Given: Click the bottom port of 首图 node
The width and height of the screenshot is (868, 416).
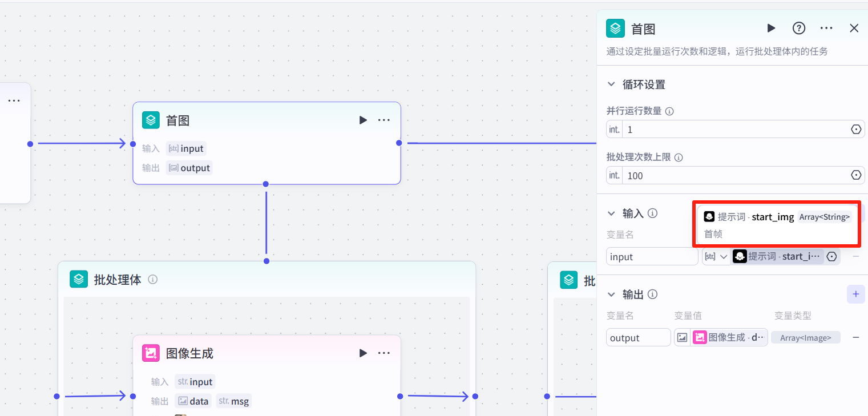Looking at the screenshot, I should pyautogui.click(x=266, y=184).
